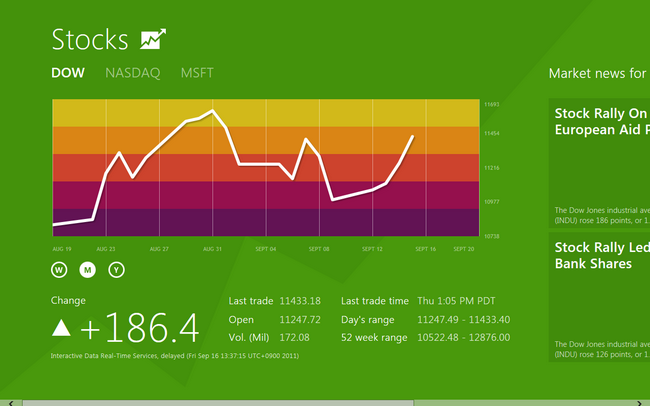Viewport: 650px width, 406px height.
Task: Click the scrollbar right arrow
Action: point(639,403)
